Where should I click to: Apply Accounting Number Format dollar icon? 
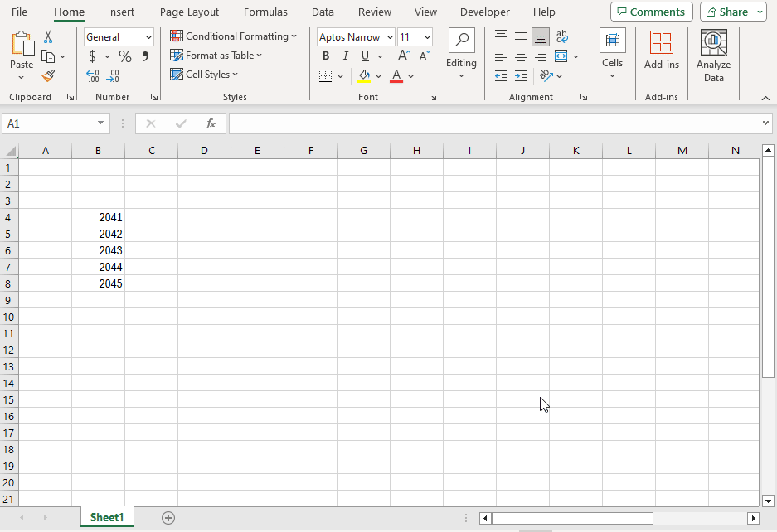point(92,56)
